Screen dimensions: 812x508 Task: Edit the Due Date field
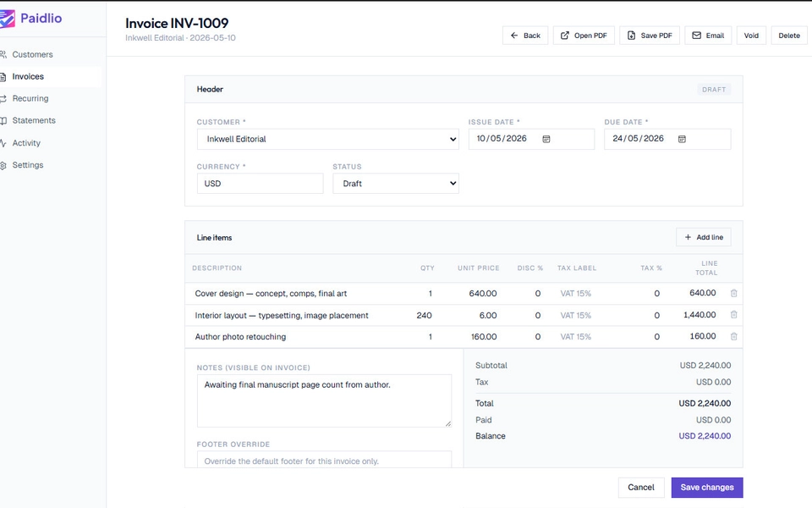point(667,139)
